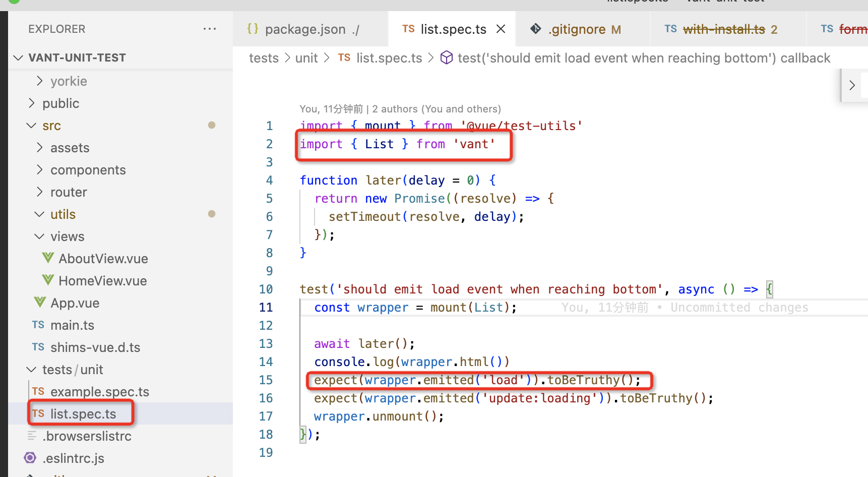Viewport: 868px width, 477px height.
Task: Click the ESLint icon beside .eslintrc.js
Action: (30, 458)
